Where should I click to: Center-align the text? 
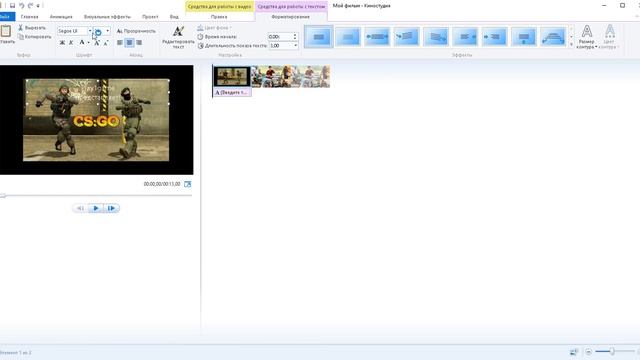129,42
